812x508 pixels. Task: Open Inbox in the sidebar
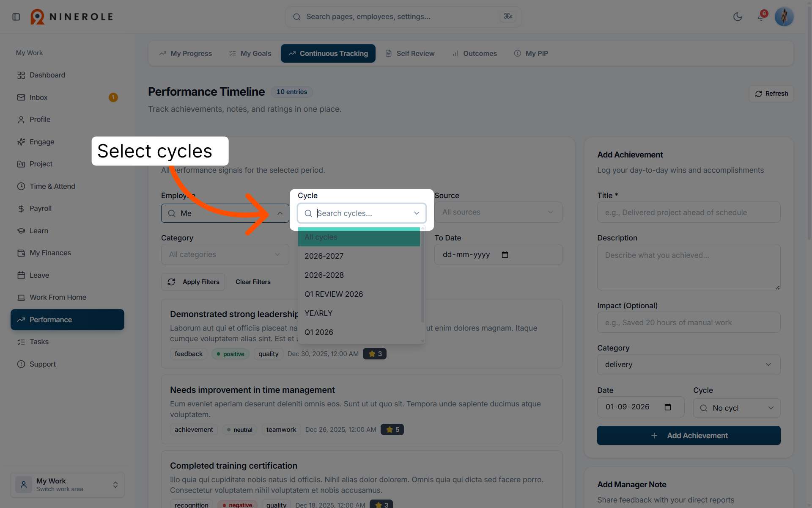click(x=67, y=97)
